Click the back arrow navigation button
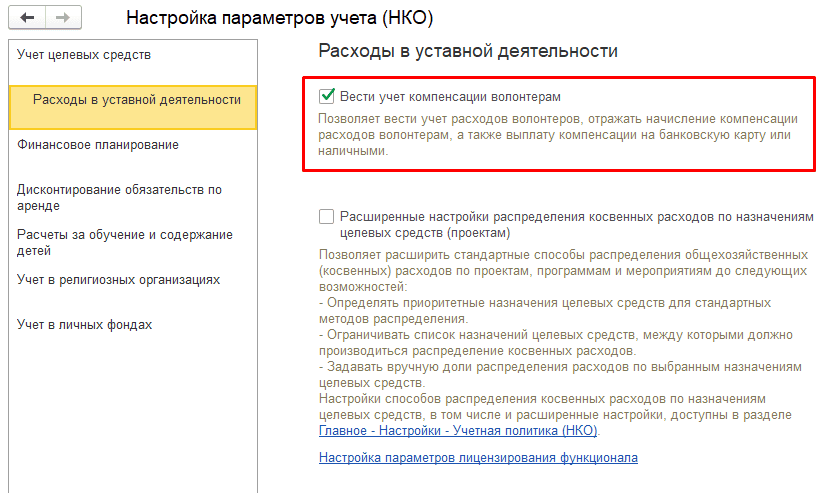 (x=29, y=19)
